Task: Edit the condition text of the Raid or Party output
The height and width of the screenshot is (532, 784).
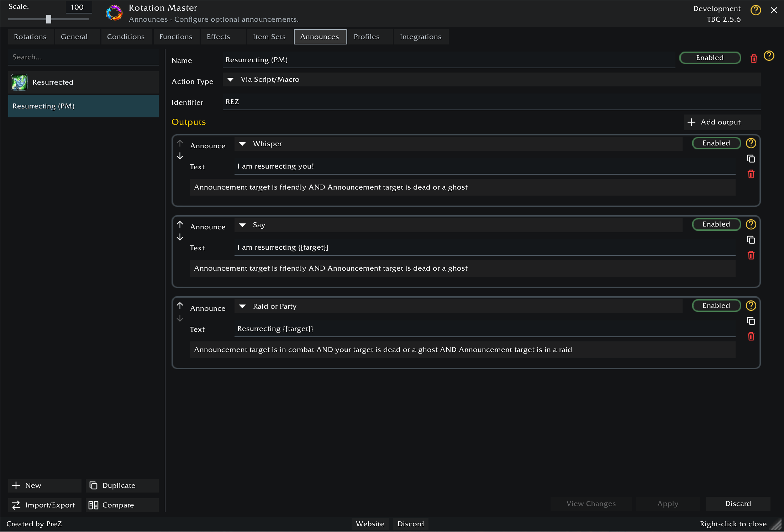Action: pos(462,350)
